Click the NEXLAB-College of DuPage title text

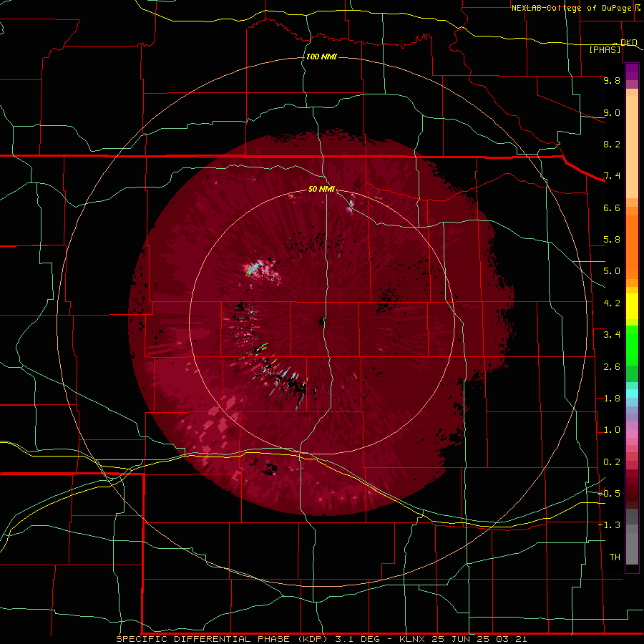[x=571, y=8]
